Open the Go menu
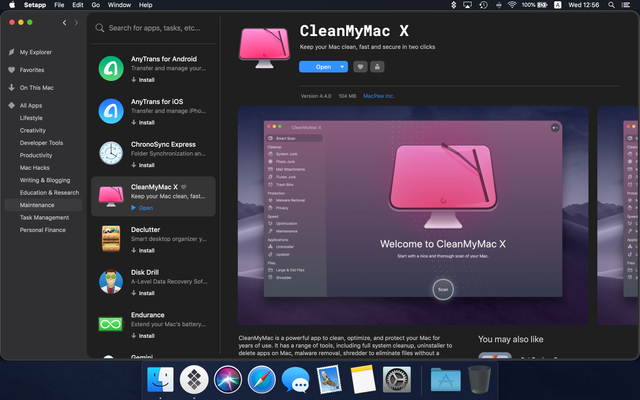Screen dimensions: 640x400 [94, 5]
